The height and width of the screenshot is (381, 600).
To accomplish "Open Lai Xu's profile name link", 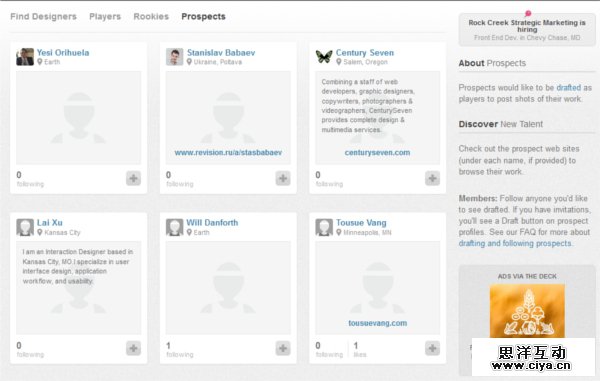I will pos(49,222).
